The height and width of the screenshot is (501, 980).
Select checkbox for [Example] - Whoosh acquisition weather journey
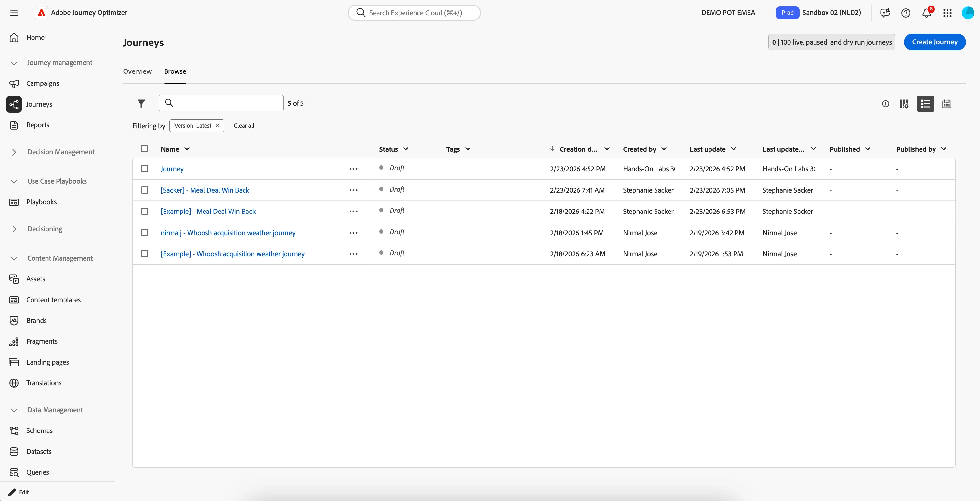(x=145, y=253)
